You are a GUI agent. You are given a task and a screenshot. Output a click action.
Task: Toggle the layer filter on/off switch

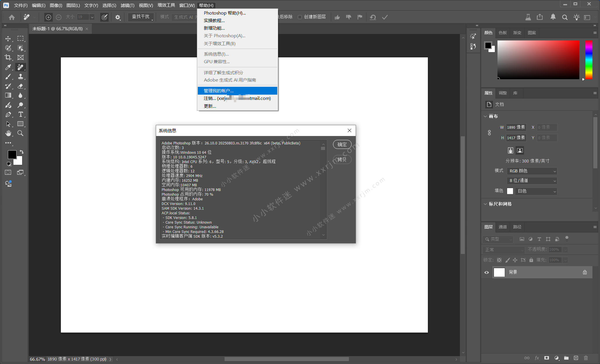point(567,239)
